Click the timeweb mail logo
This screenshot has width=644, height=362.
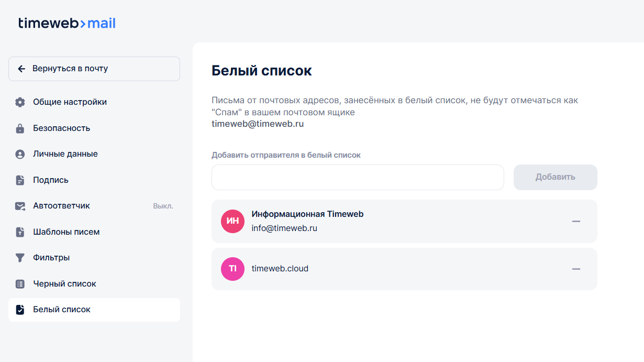[x=67, y=23]
